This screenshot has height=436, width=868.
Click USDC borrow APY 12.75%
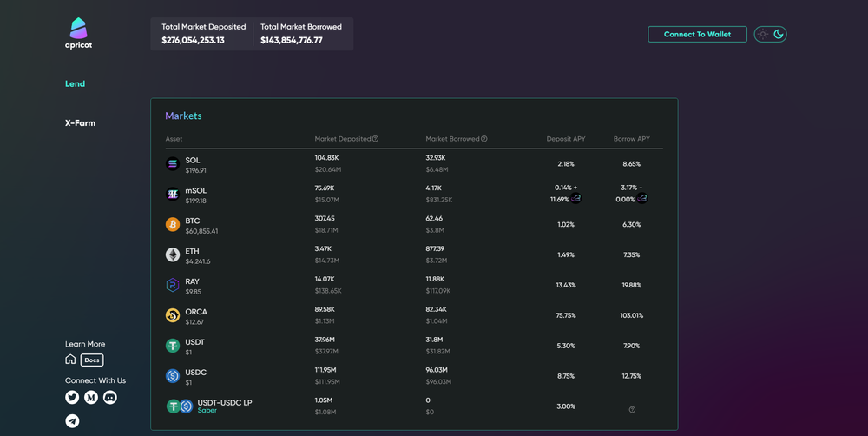click(x=632, y=375)
